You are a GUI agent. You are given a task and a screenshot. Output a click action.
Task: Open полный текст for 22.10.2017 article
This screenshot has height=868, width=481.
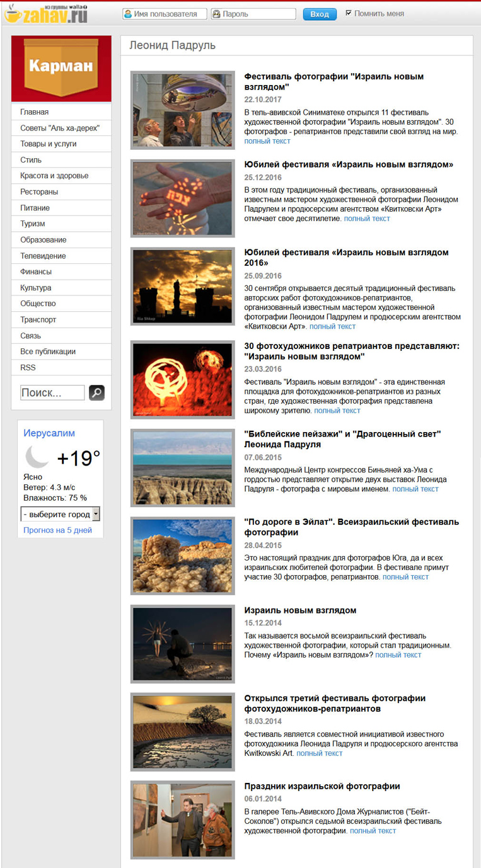[x=267, y=141]
